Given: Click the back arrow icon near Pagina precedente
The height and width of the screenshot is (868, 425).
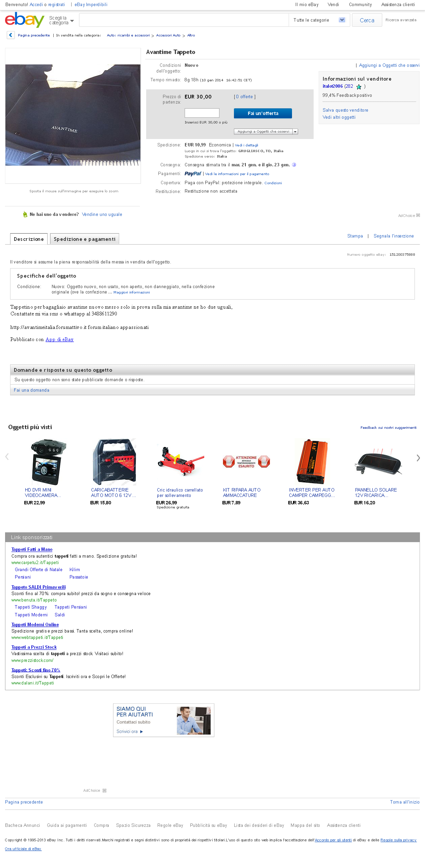Looking at the screenshot, I should [x=10, y=35].
